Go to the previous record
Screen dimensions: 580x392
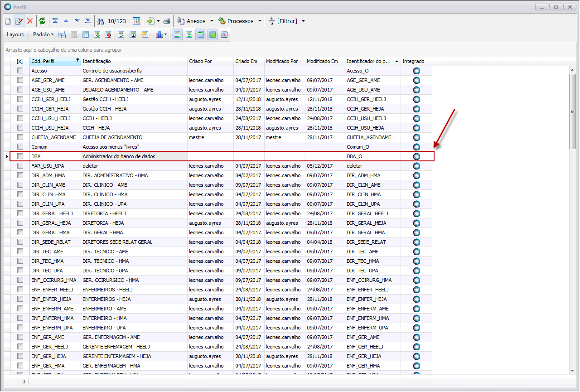(66, 21)
